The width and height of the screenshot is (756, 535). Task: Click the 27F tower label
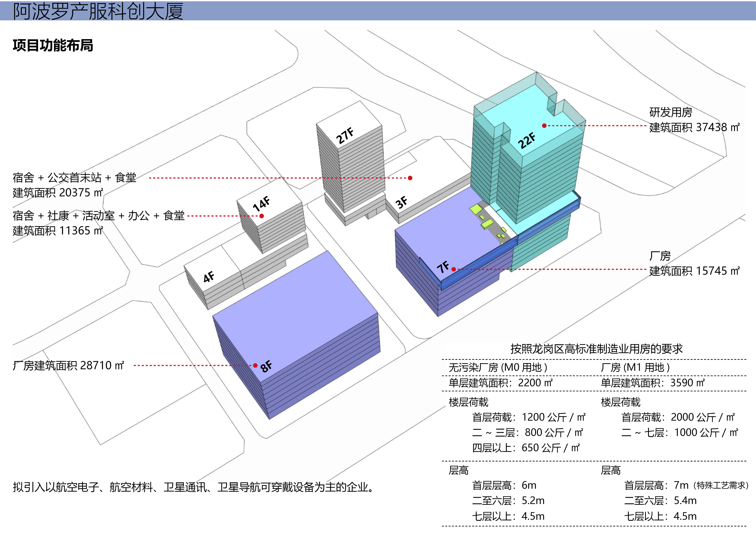(x=344, y=135)
